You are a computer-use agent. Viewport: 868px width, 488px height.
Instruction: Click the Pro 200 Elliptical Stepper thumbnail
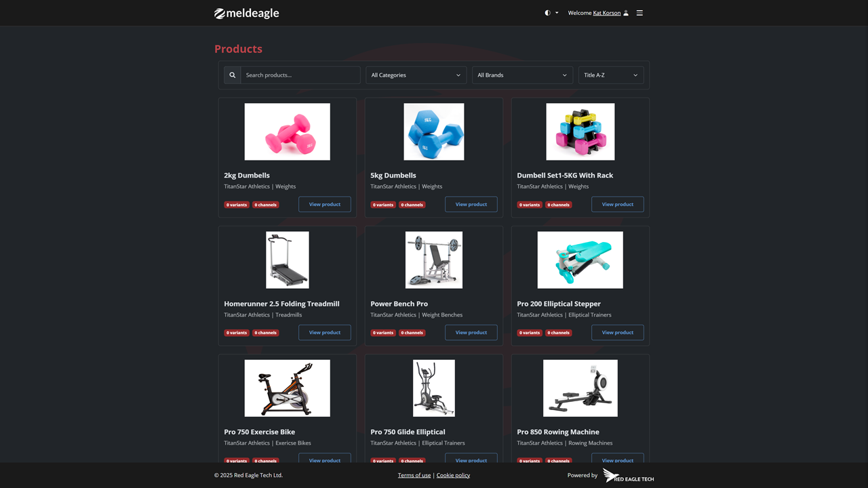(x=580, y=260)
